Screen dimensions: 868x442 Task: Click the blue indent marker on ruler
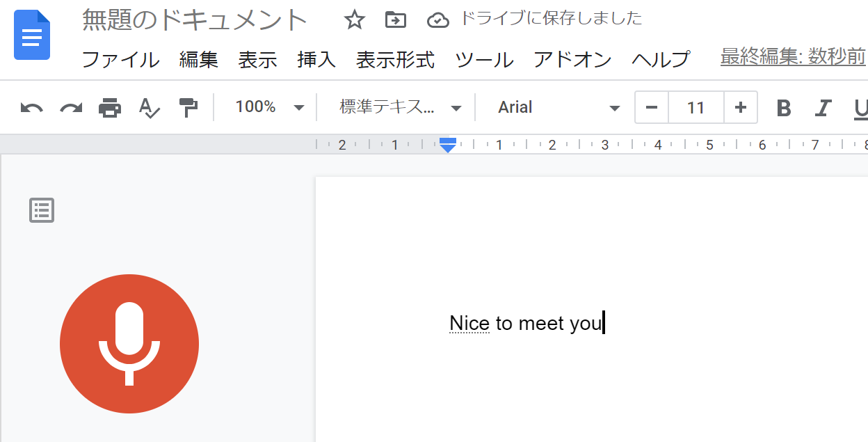(448, 145)
